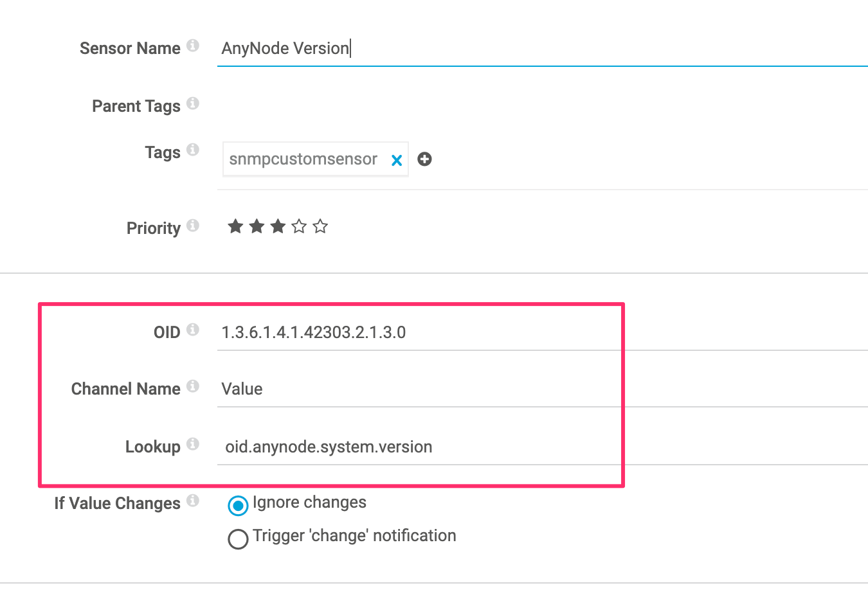Set priority to two stars

click(257, 226)
